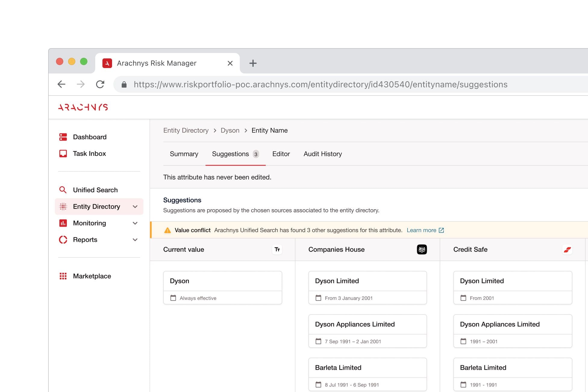Click the Arachnys logo in header

83,107
